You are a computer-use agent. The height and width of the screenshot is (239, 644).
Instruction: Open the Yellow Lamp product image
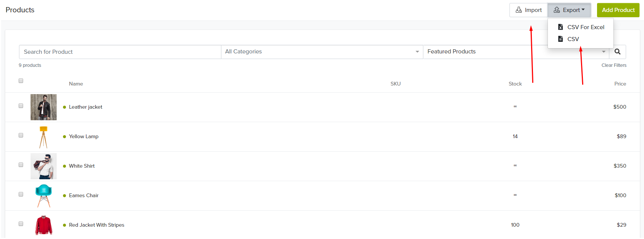coord(44,137)
